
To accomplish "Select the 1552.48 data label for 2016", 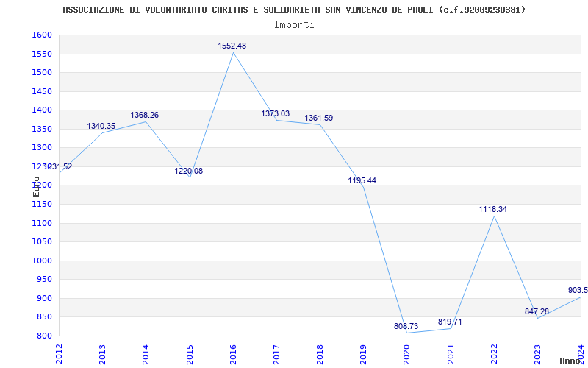I will tap(232, 46).
